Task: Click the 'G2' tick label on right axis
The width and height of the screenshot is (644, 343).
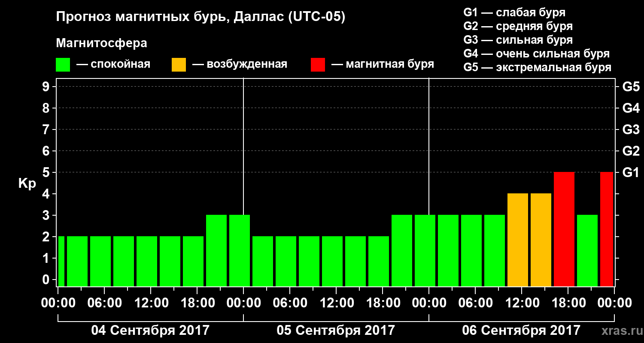Action: 631,151
